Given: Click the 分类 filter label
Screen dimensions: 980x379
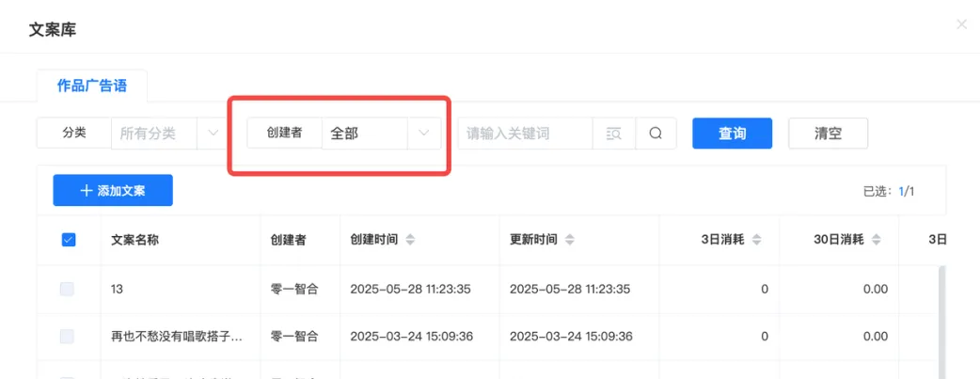Looking at the screenshot, I should (74, 133).
